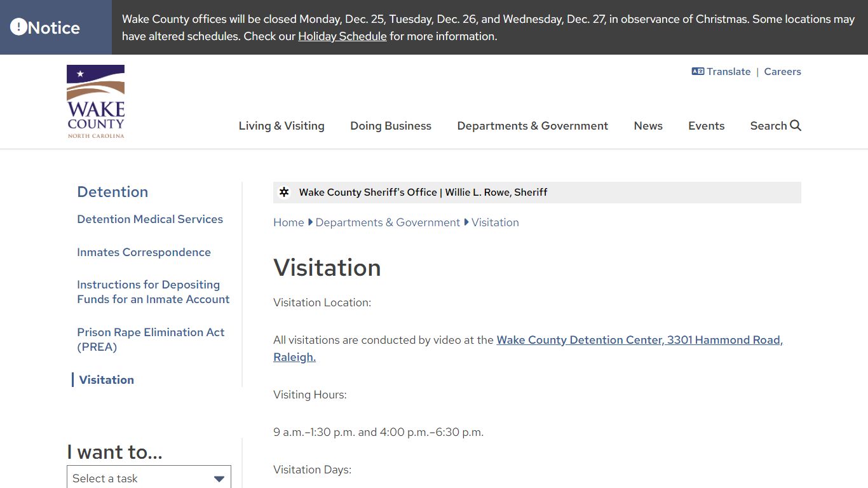Screen dimensions: 868x488
Task: Open the Departments & Government menu
Action: pyautogui.click(x=532, y=126)
